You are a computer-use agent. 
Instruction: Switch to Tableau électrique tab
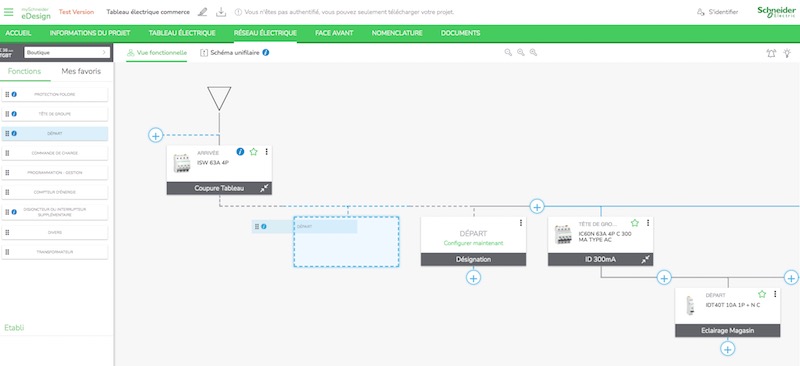[x=182, y=33]
